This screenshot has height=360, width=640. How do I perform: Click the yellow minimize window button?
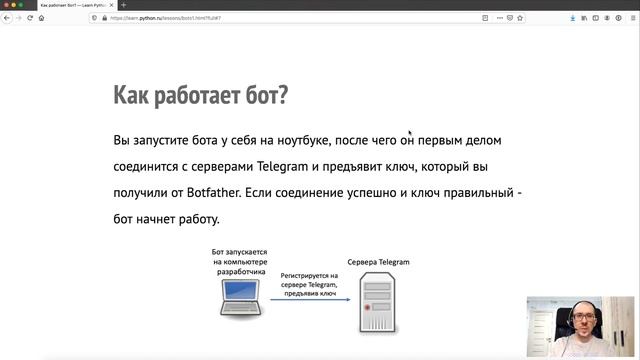point(13,5)
